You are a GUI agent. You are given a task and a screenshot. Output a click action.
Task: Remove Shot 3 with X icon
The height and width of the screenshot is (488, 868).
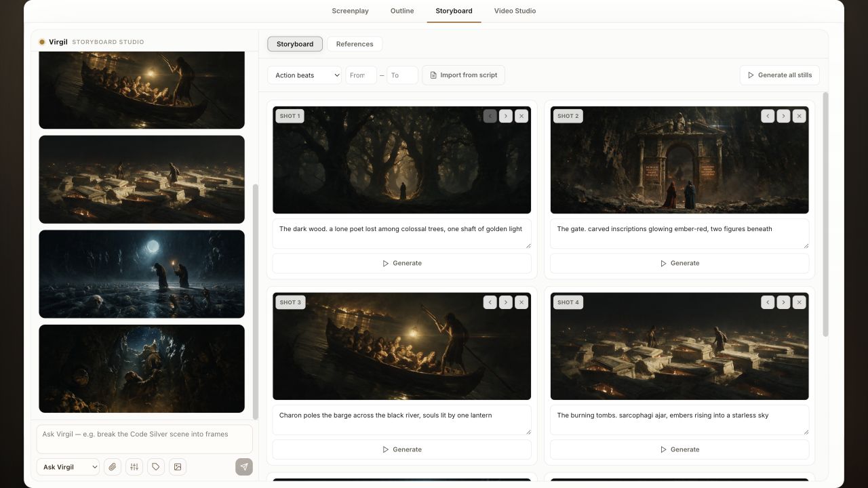tap(521, 302)
